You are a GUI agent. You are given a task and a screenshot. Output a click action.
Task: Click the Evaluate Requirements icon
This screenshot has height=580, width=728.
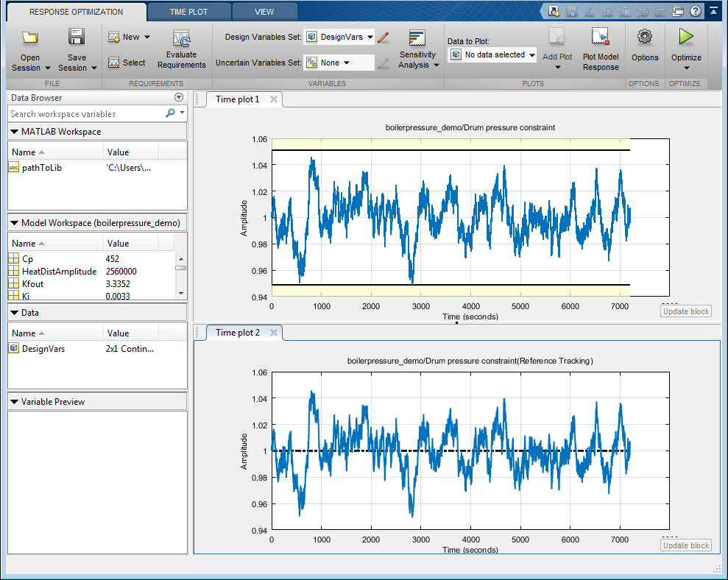181,40
